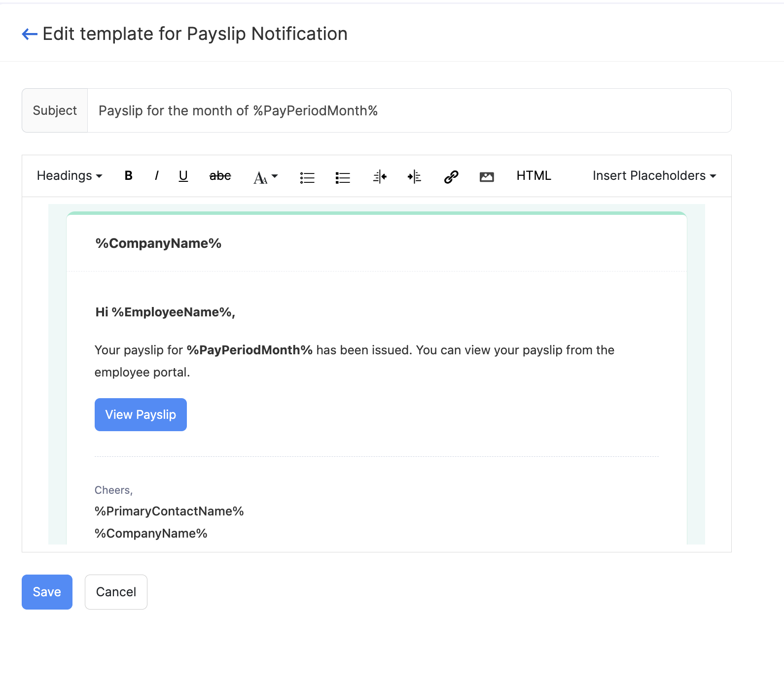Click the back arrow beside the title
The height and width of the screenshot is (682, 784).
click(30, 34)
